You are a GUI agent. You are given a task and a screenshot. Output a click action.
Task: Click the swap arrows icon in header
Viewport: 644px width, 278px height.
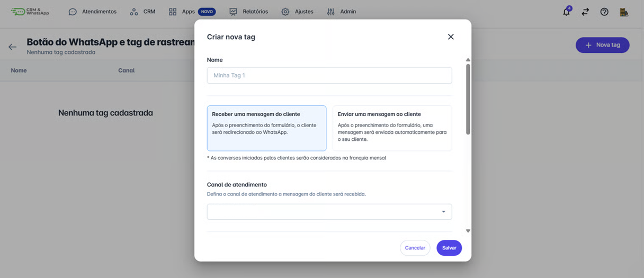tap(585, 12)
